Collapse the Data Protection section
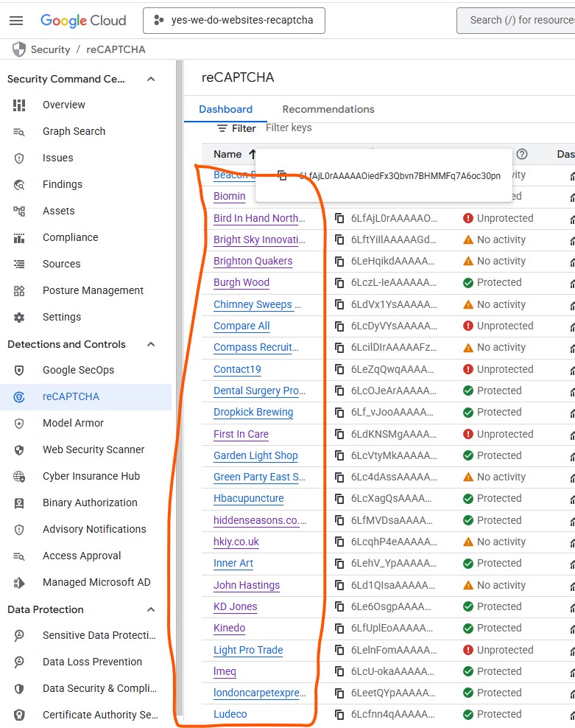The width and height of the screenshot is (575, 728). [x=151, y=609]
